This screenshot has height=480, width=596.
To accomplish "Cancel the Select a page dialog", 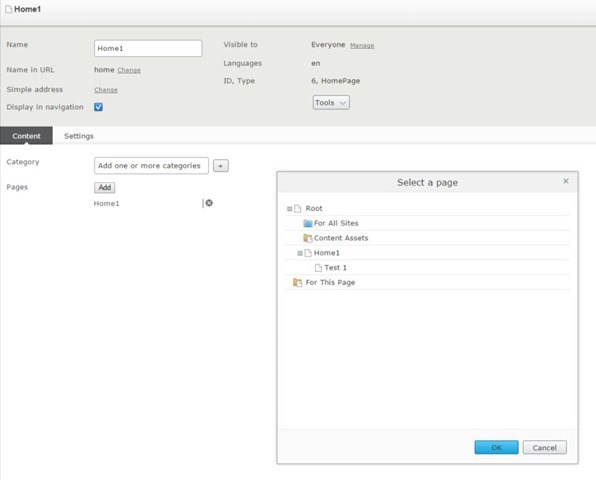I will point(544,447).
